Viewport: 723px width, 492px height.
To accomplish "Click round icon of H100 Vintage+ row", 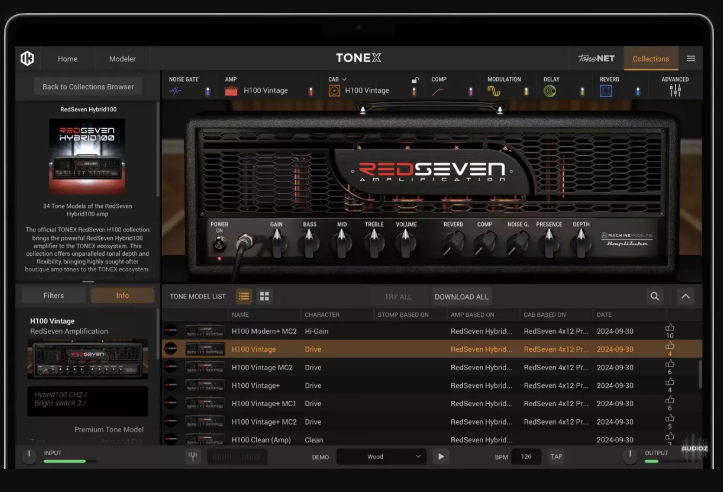I will pyautogui.click(x=171, y=385).
